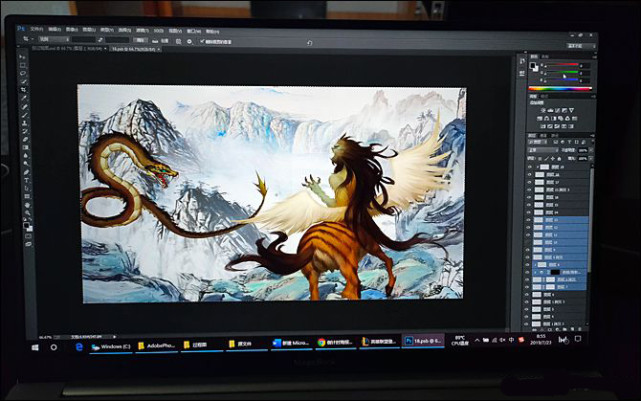
Task: Click the Windows Start button
Action: [35, 347]
